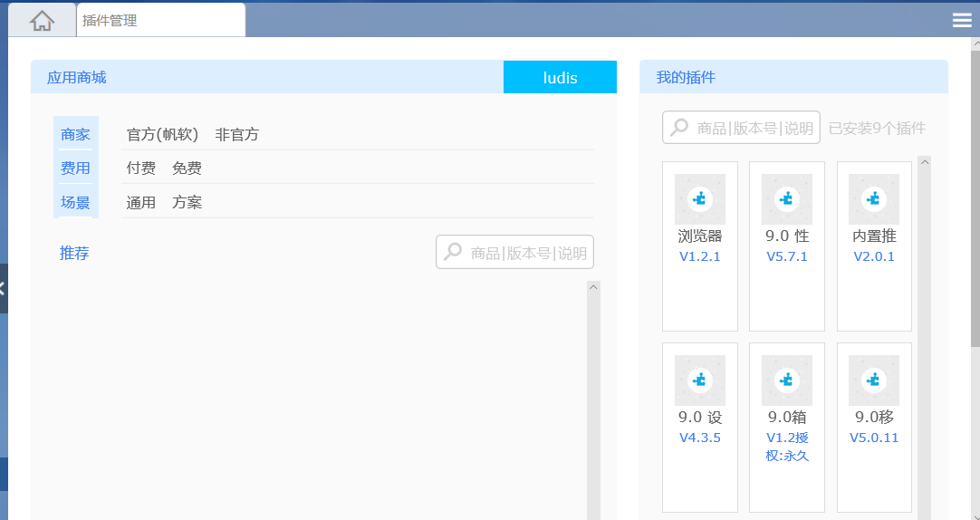The width and height of the screenshot is (980, 520).
Task: Open the 9.0箱 plugin icon
Action: pos(787,380)
